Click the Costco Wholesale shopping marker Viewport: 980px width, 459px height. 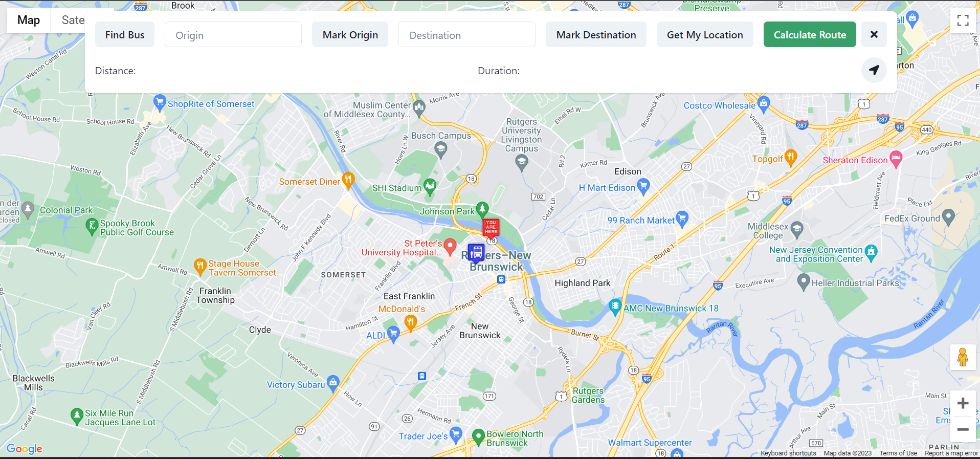pyautogui.click(x=764, y=104)
